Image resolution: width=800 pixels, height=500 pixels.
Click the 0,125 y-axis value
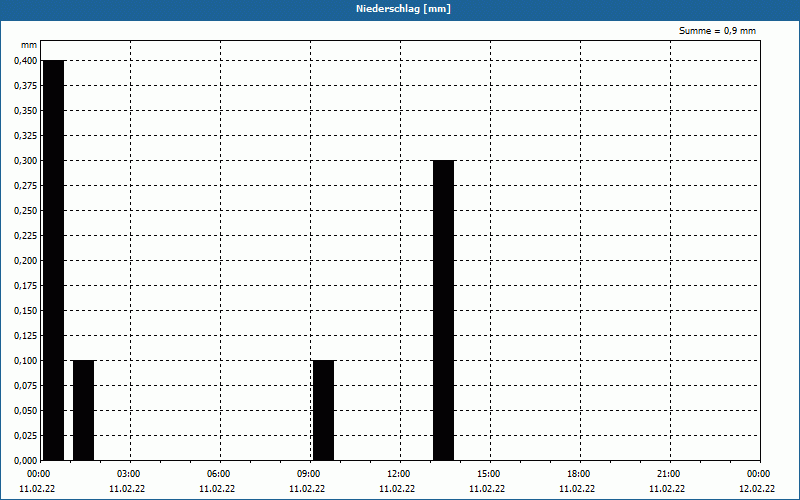coord(26,336)
